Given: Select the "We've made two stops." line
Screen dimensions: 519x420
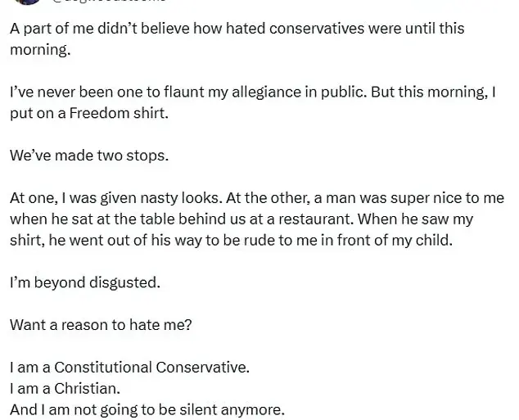Looking at the screenshot, I should [89, 156].
